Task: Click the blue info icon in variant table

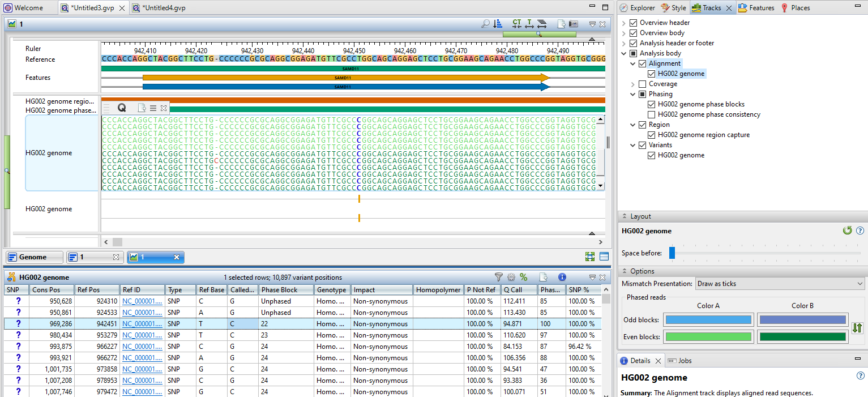Action: tap(562, 278)
